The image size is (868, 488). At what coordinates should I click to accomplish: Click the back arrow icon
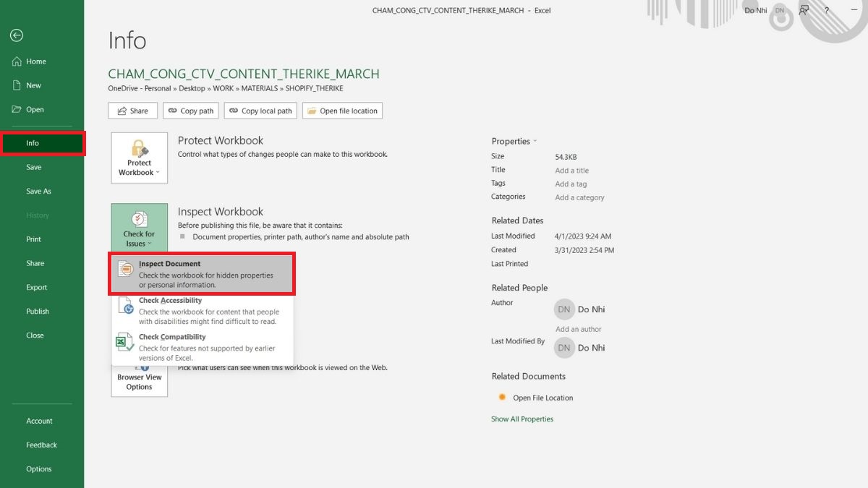click(x=17, y=35)
